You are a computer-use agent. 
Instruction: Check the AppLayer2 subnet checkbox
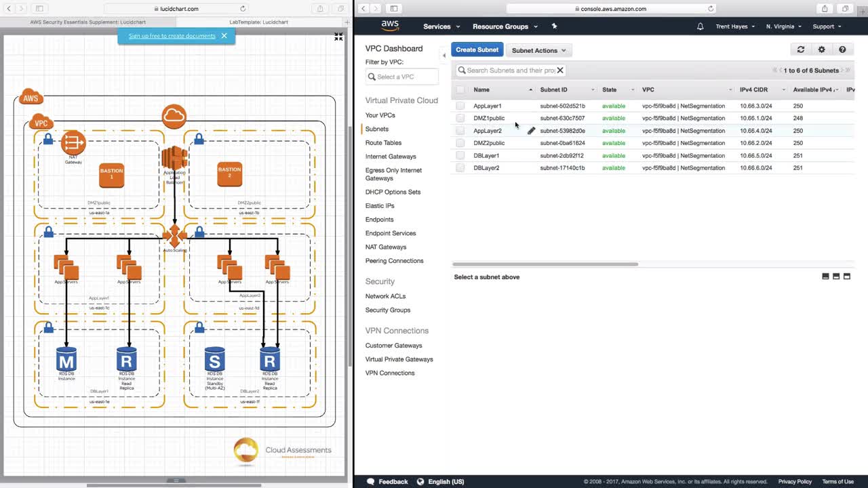460,131
